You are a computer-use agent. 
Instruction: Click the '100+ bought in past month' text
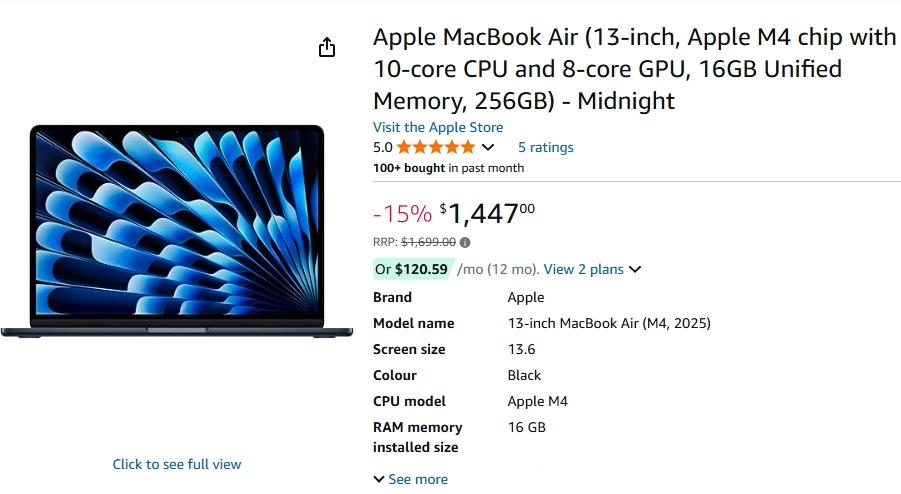click(x=448, y=168)
